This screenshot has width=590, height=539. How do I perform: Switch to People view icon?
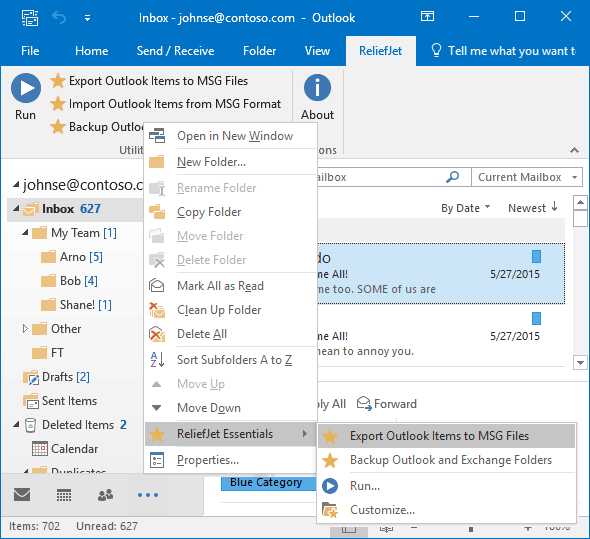click(105, 495)
